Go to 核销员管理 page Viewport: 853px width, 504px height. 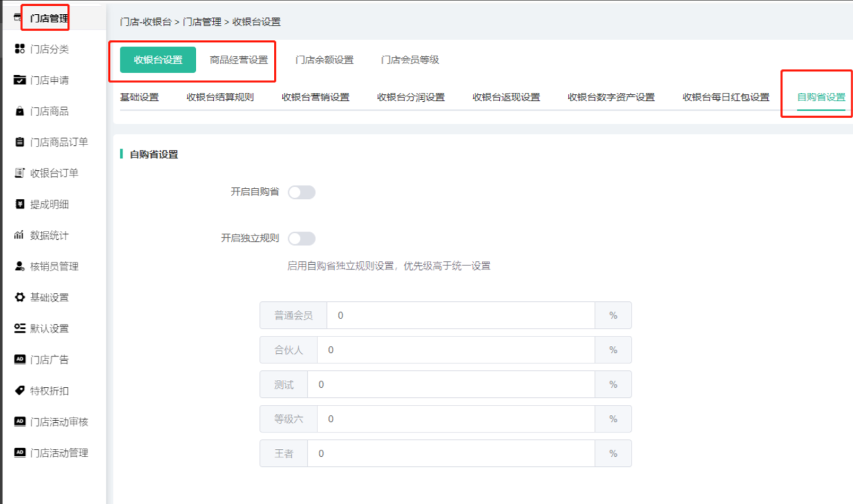click(x=54, y=266)
